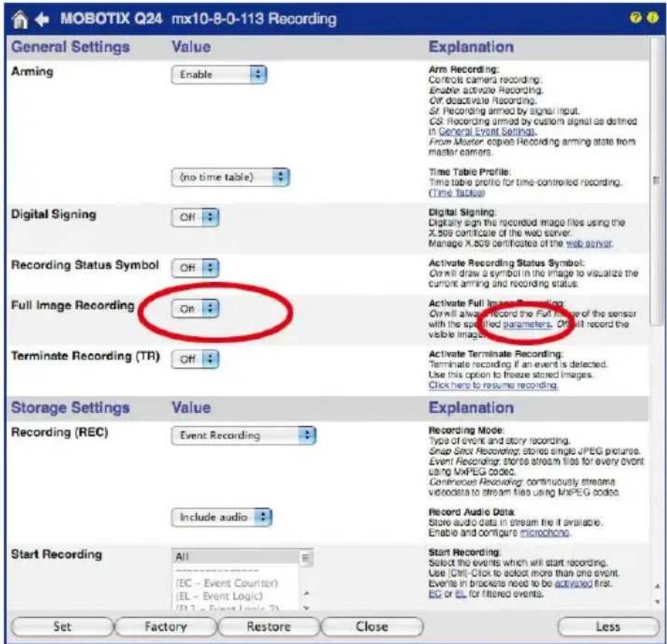
Task: Click the Arming label
Action: pyautogui.click(x=32, y=71)
